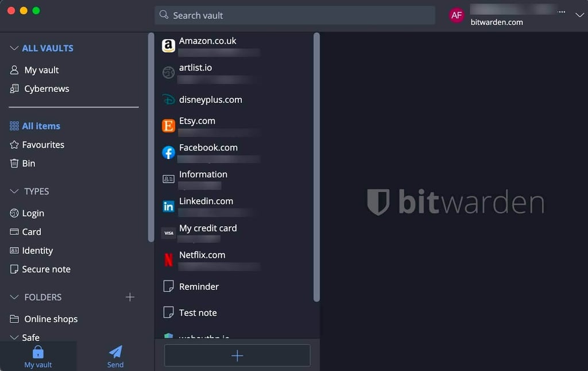
Task: Filter by Cybernews organization vault
Action: (47, 88)
